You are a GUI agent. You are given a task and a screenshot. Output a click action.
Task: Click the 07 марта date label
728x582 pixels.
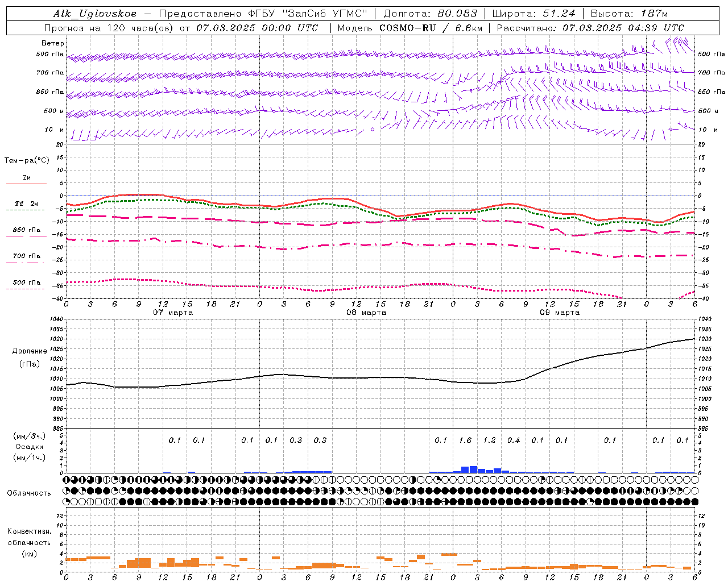(x=173, y=313)
